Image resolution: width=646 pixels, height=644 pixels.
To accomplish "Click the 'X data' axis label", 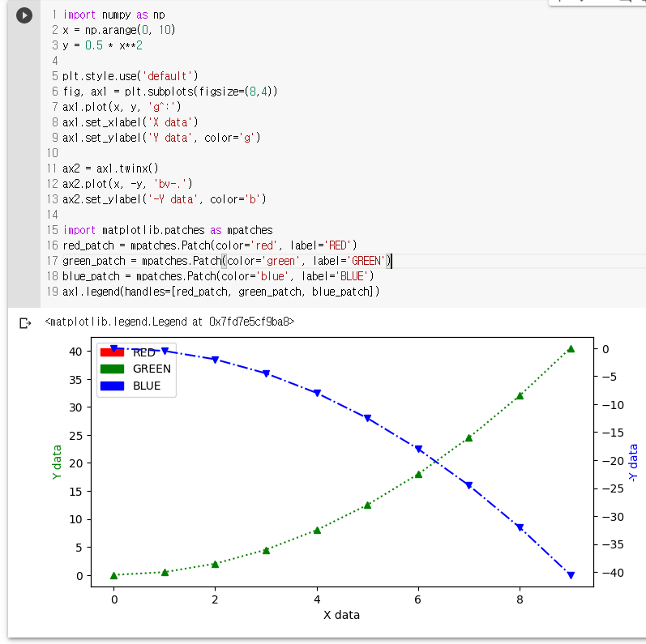I will coord(341,615).
